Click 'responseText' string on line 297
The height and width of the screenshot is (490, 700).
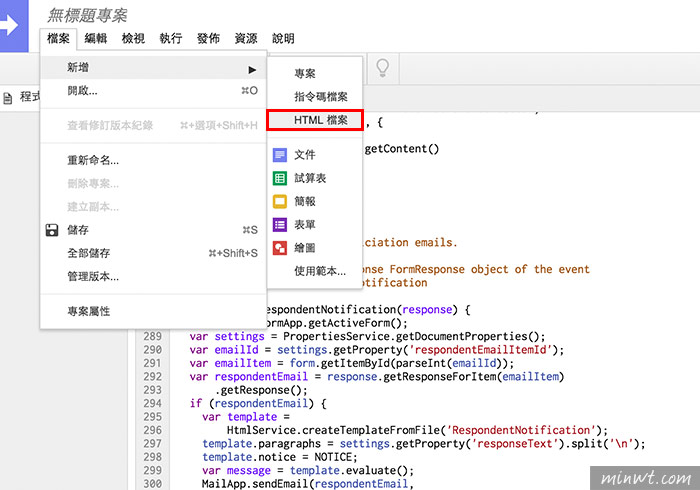[x=515, y=444]
